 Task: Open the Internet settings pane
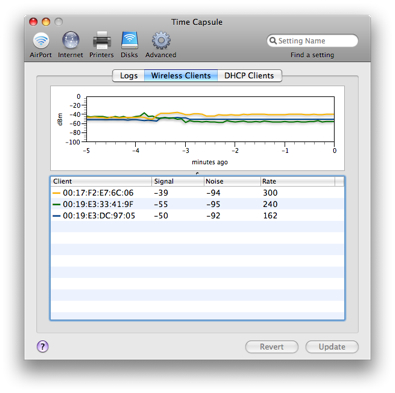[70, 45]
